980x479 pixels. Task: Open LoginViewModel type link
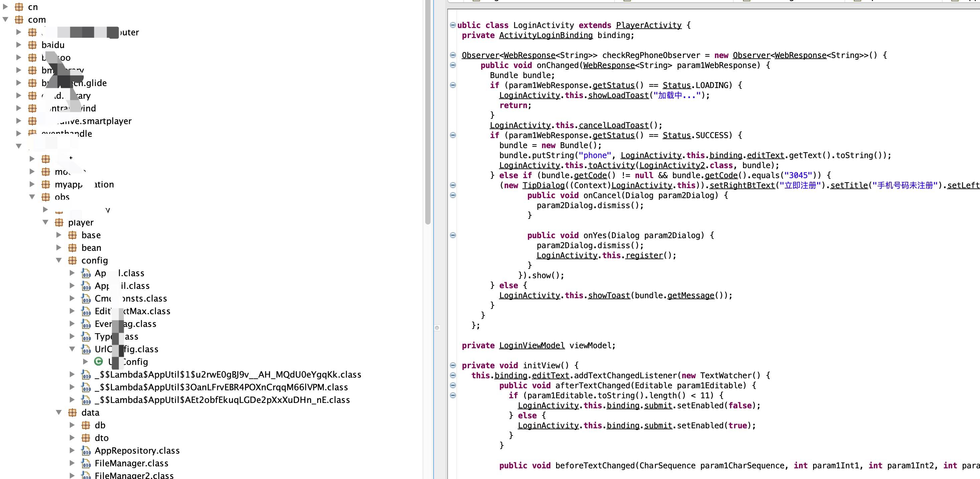[531, 345]
